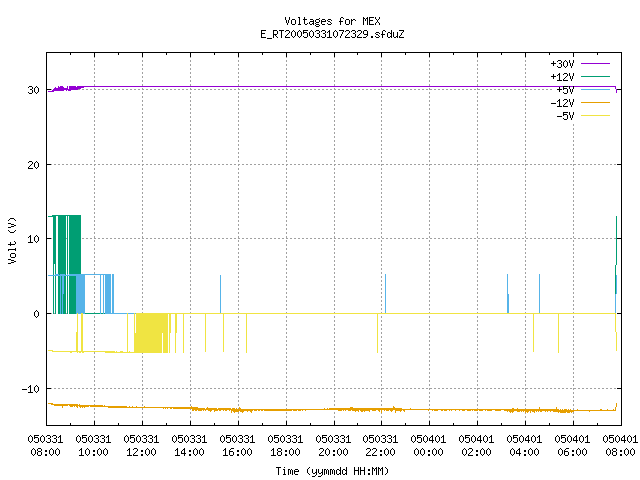Click the chart title 'Voltages for MEX'
Screen dimensions: 640x480
pos(332,21)
